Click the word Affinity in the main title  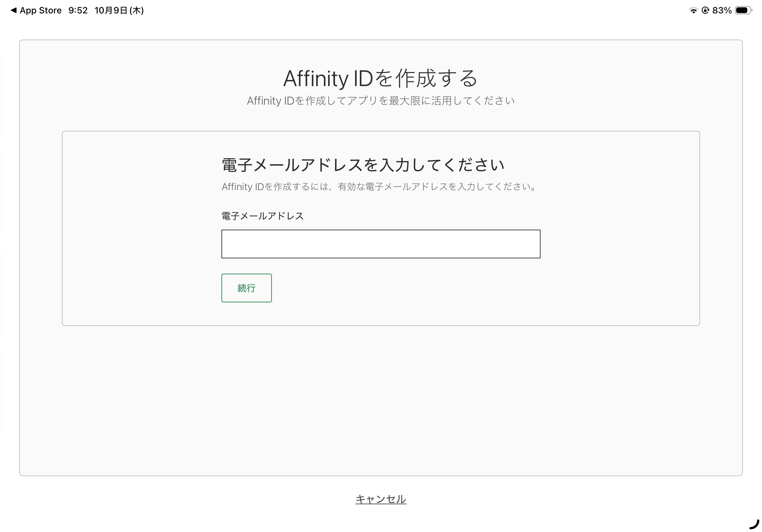(315, 78)
